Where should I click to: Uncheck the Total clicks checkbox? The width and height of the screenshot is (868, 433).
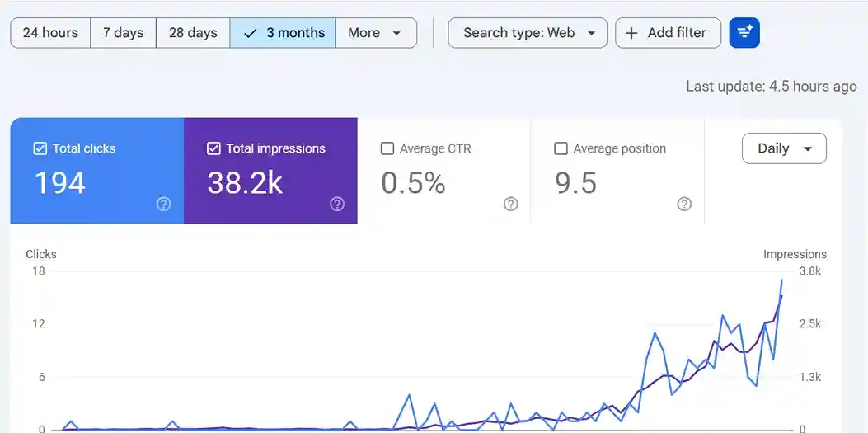pos(40,148)
